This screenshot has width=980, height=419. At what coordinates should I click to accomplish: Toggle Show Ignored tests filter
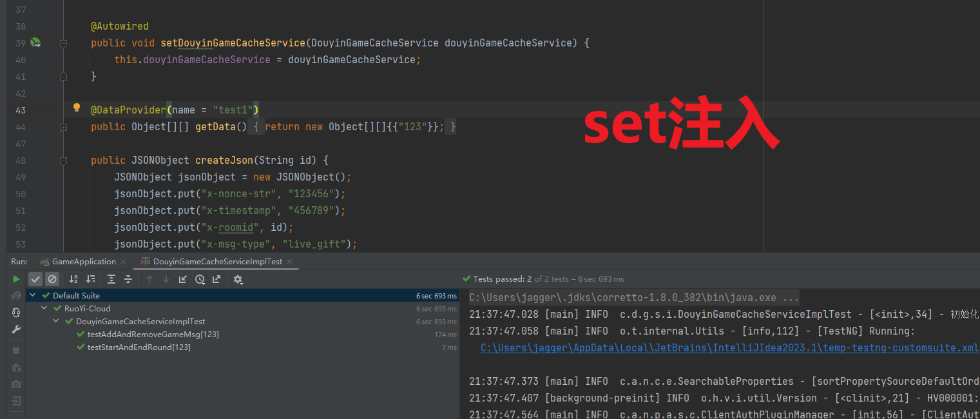(x=52, y=279)
